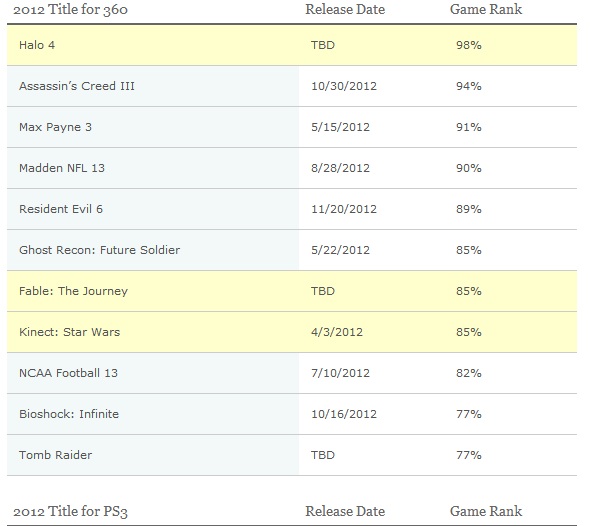This screenshot has width=590, height=526.
Task: Click the Halo 4 title cell
Action: point(37,45)
